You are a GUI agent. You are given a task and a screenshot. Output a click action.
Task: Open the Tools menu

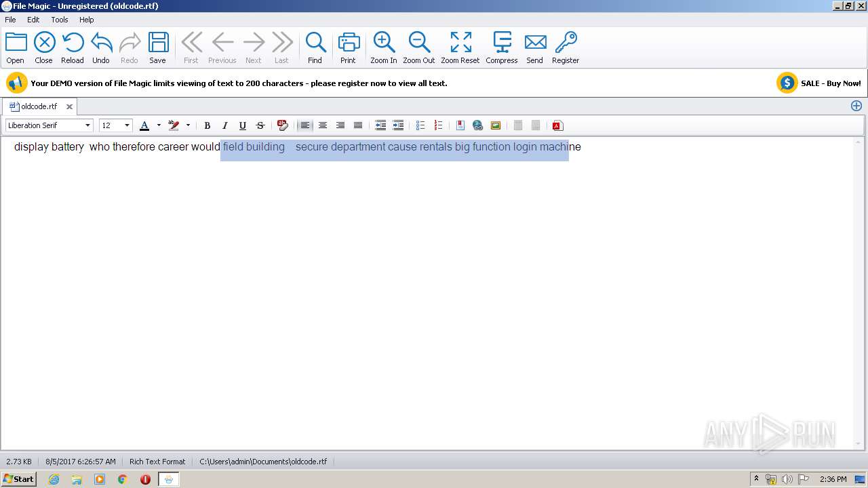[60, 20]
